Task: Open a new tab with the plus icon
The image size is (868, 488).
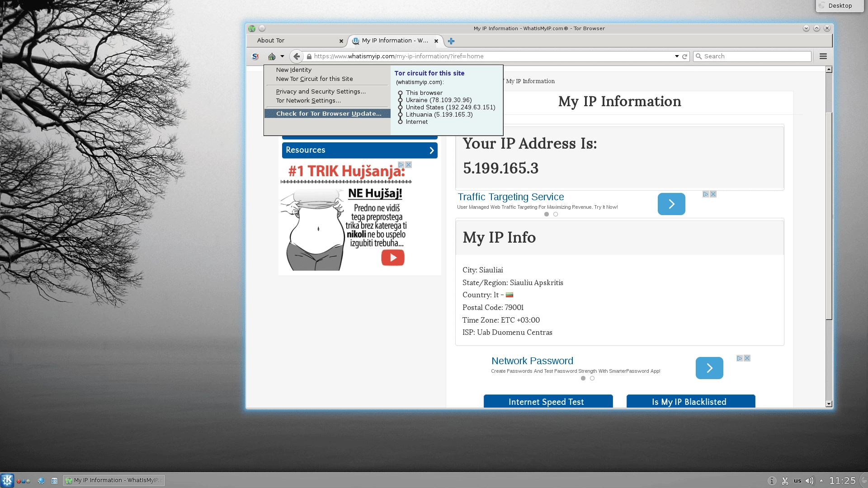Action: click(451, 41)
